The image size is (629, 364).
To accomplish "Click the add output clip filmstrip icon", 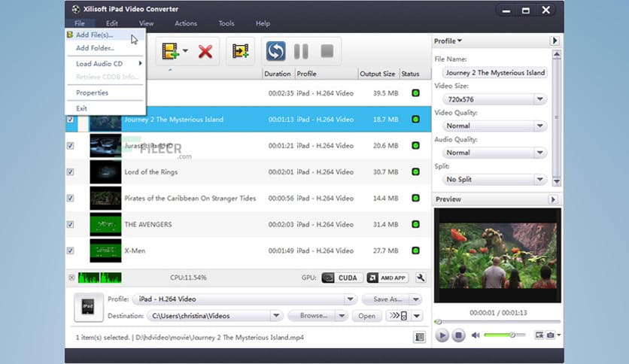I will (240, 51).
